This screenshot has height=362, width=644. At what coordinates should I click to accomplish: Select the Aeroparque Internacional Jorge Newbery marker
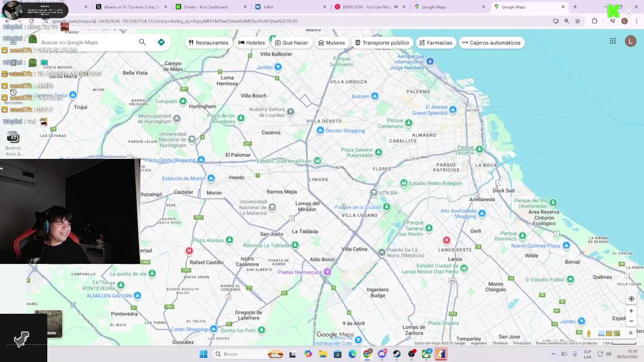(x=430, y=61)
